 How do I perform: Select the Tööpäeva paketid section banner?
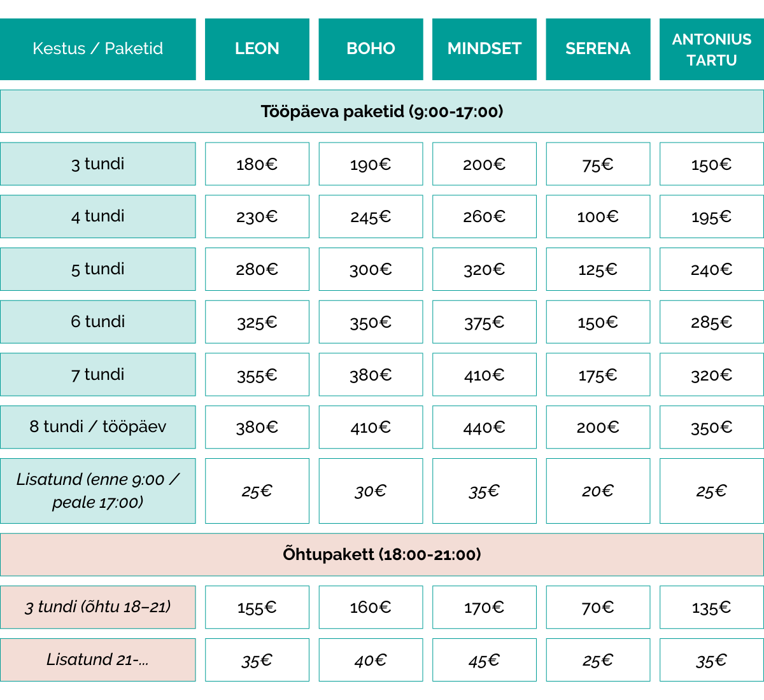(x=382, y=111)
